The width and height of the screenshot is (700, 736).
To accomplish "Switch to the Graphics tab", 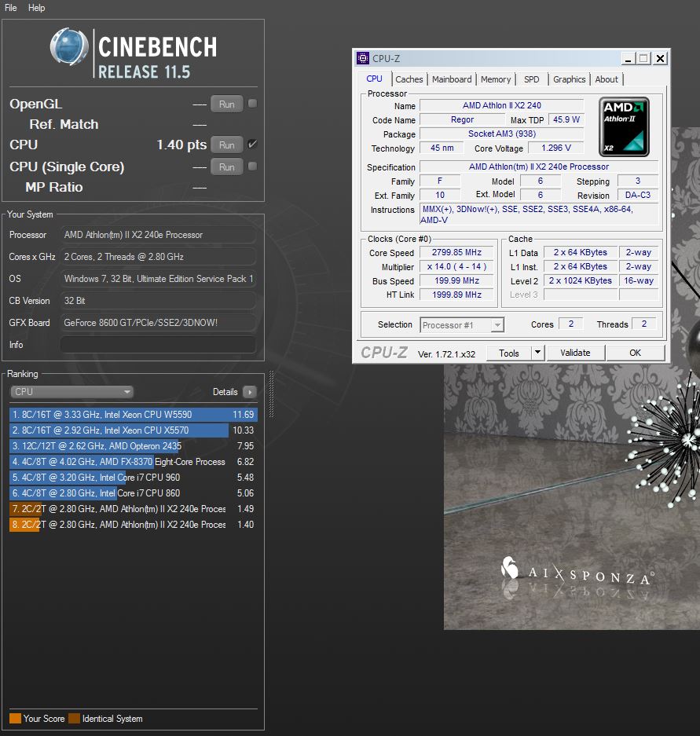I will 569,79.
